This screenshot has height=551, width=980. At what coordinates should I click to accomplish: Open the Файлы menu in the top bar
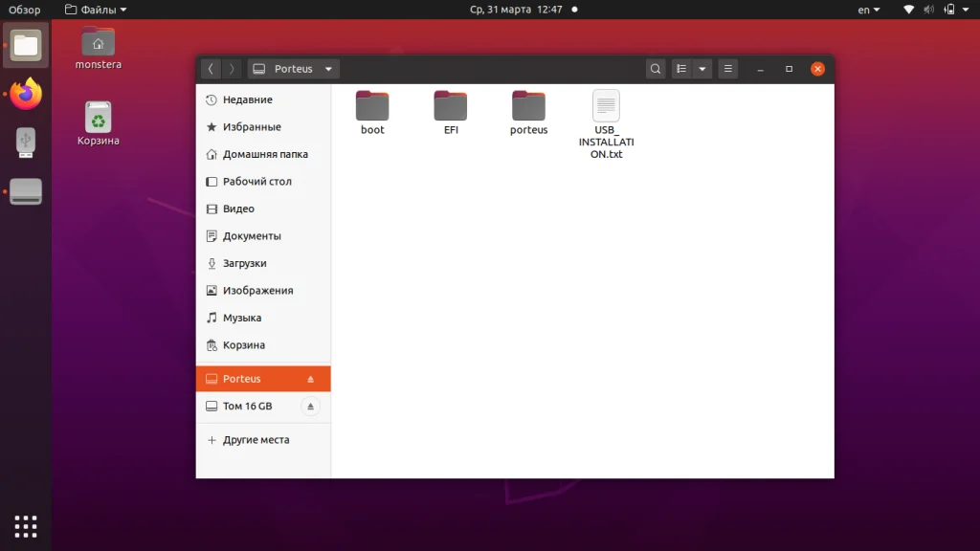point(94,10)
